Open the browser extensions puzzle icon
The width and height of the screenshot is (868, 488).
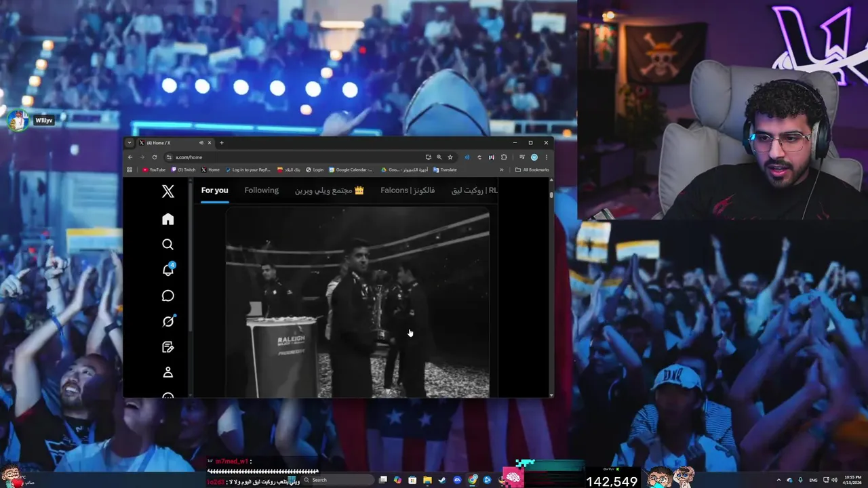(x=504, y=157)
